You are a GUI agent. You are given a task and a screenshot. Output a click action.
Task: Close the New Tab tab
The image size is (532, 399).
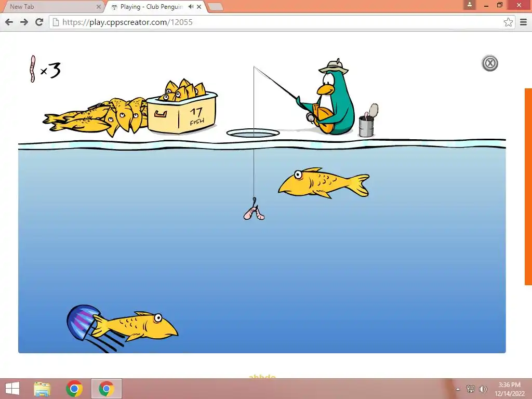(98, 6)
